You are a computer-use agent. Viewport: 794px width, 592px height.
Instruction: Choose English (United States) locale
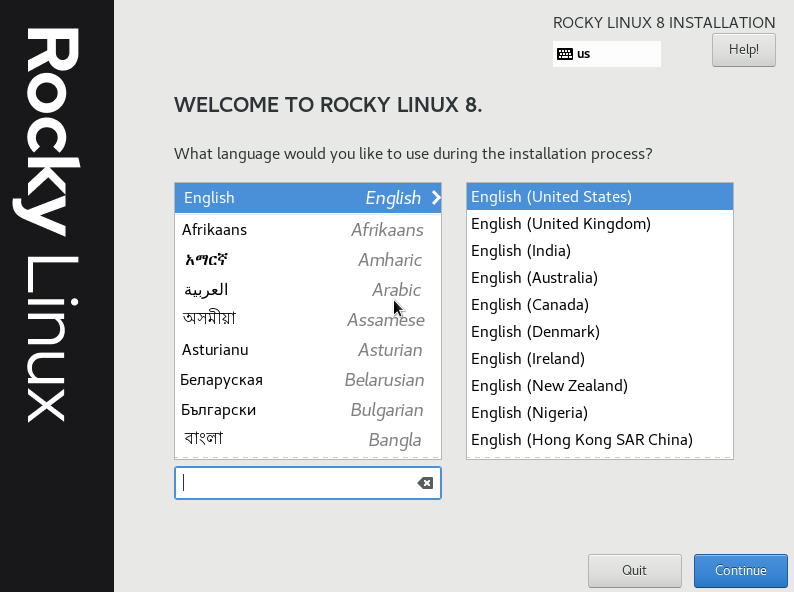click(600, 196)
